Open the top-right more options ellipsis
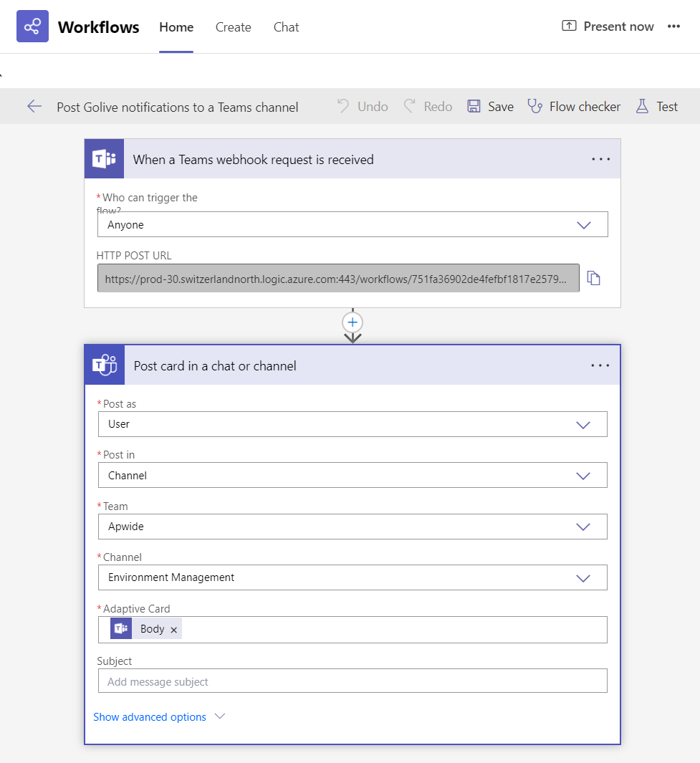Screen dimensions: 700x763 click(673, 27)
